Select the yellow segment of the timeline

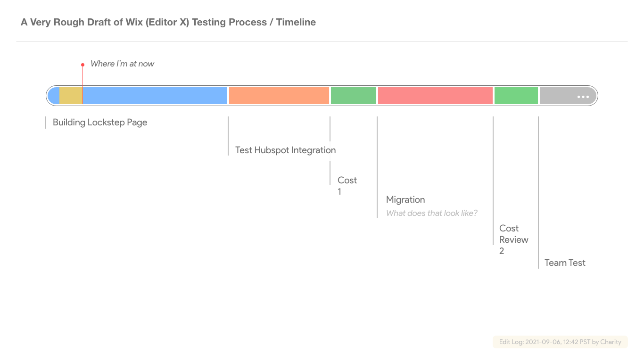[71, 96]
